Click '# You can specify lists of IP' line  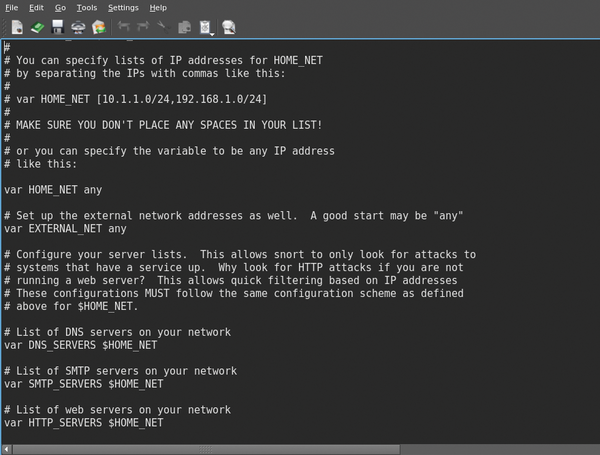[163, 60]
